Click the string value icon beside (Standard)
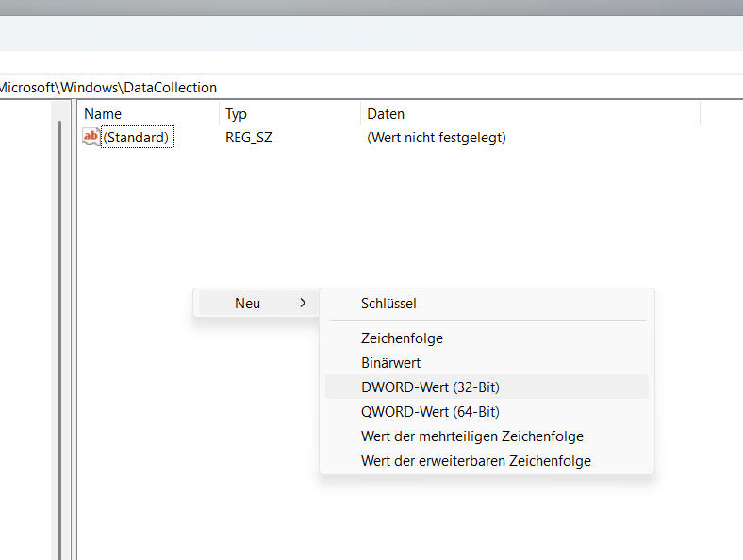 tap(91, 138)
